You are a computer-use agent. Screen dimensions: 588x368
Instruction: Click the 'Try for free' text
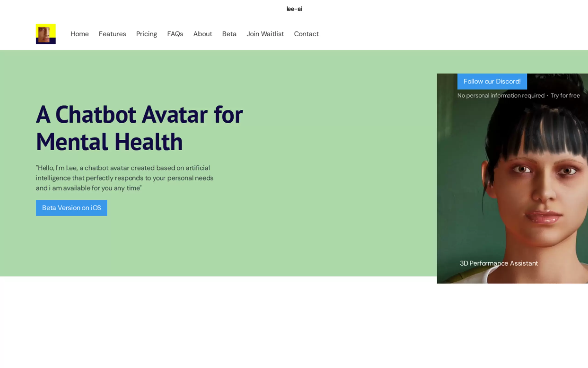click(565, 95)
